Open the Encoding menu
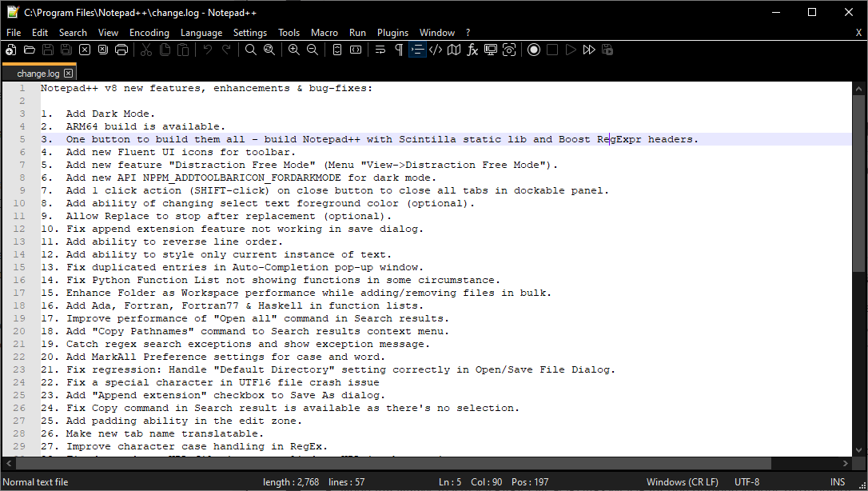 [149, 33]
